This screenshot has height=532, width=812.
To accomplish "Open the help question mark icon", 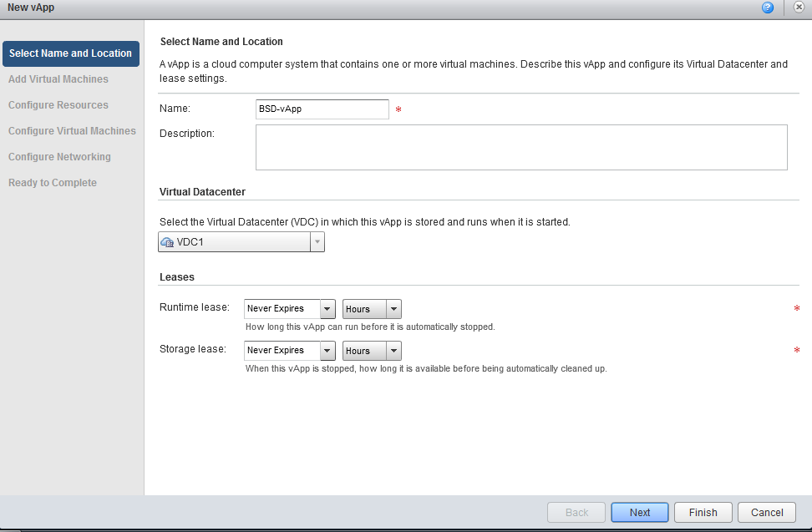I will [x=768, y=8].
